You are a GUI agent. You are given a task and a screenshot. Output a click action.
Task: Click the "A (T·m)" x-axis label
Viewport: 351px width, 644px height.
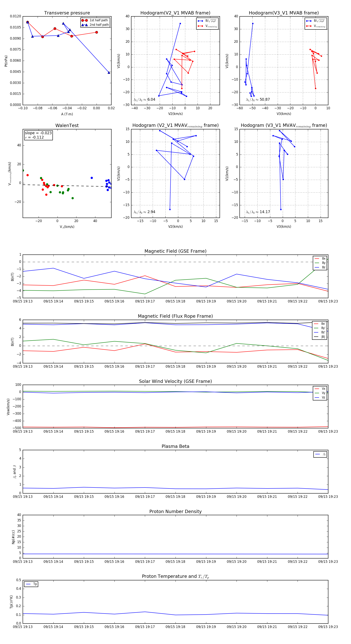point(67,114)
